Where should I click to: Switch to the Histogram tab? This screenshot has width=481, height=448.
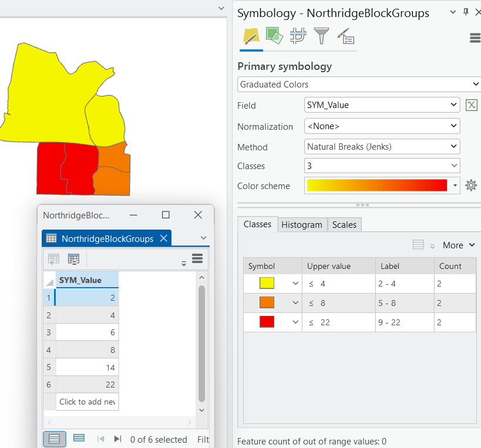click(x=302, y=224)
